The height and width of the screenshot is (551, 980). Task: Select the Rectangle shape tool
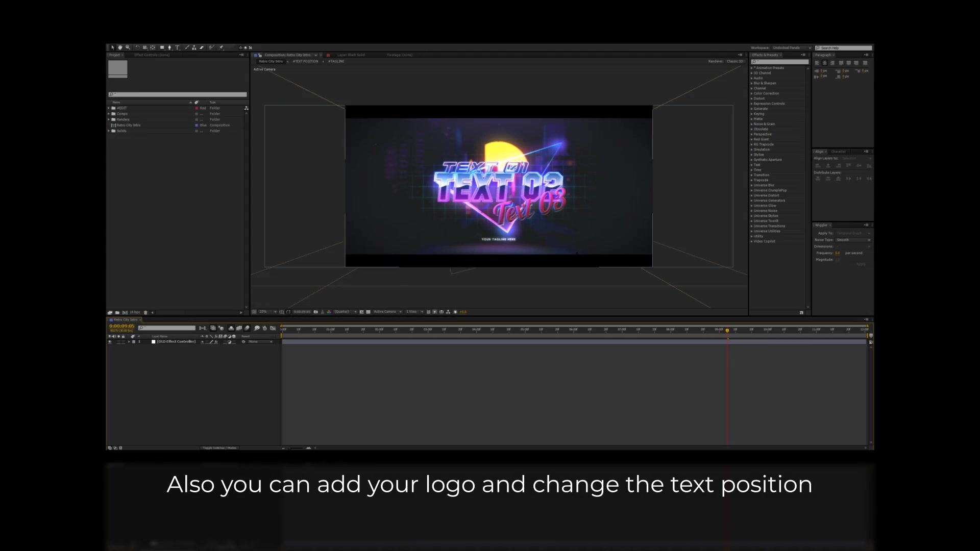(x=162, y=47)
